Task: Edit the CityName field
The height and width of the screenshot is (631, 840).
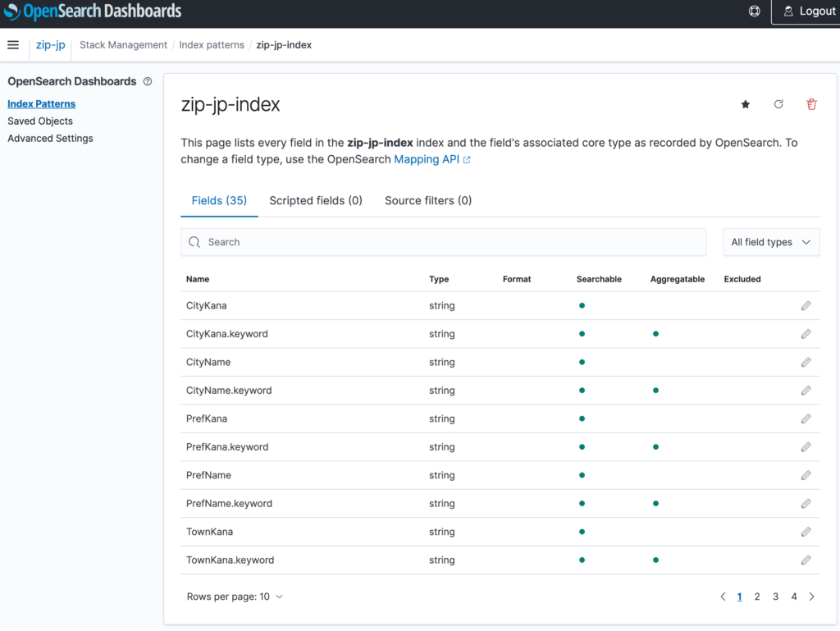Action: [806, 363]
